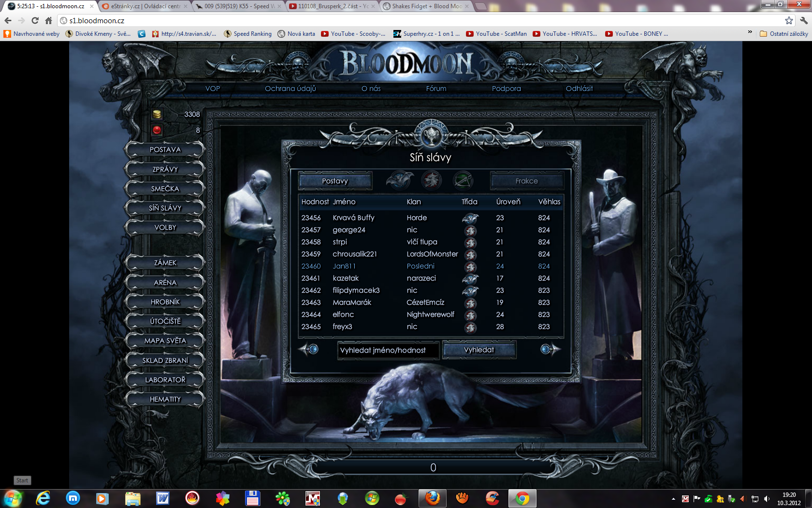Switch to Shakes Fidget browser tab
The image size is (812, 508).
click(x=425, y=6)
